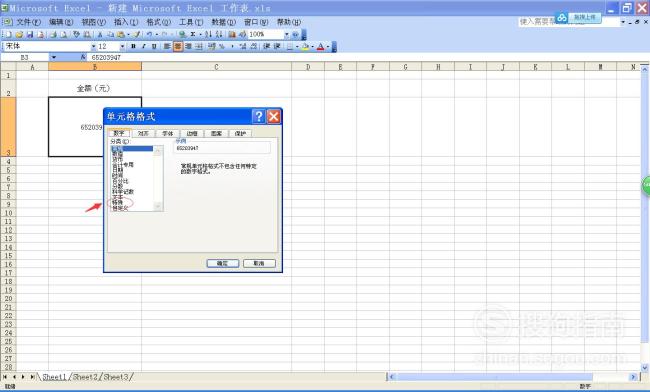Switch to the 边框 tab in the dialog
The image size is (650, 392).
pyautogui.click(x=192, y=133)
